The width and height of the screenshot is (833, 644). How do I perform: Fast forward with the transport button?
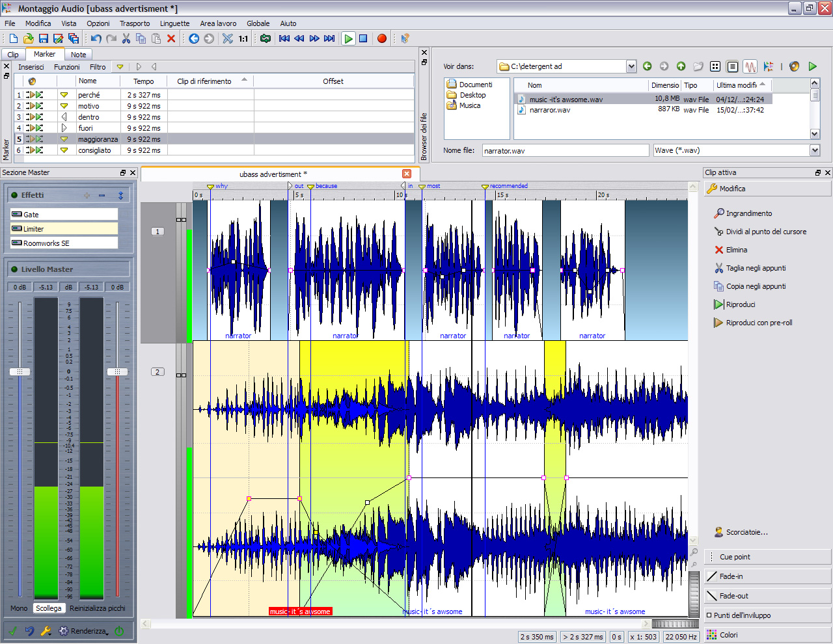[x=314, y=38]
